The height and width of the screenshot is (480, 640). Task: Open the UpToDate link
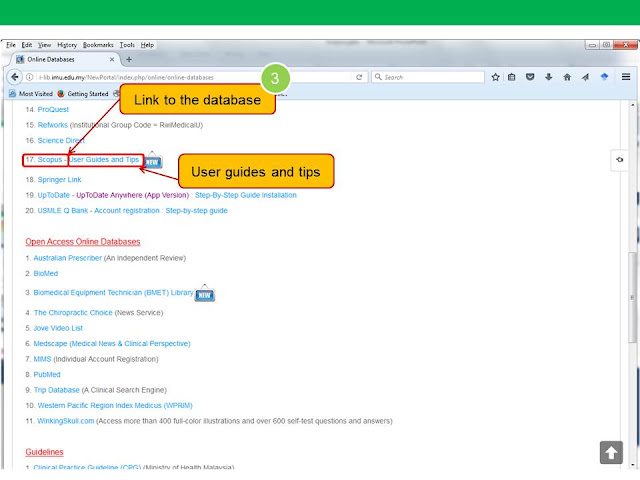point(53,195)
